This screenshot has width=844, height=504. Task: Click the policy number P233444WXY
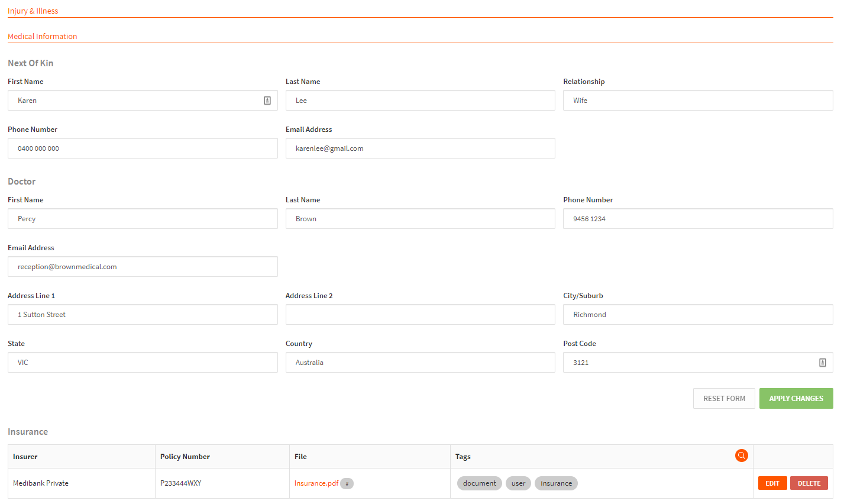180,483
